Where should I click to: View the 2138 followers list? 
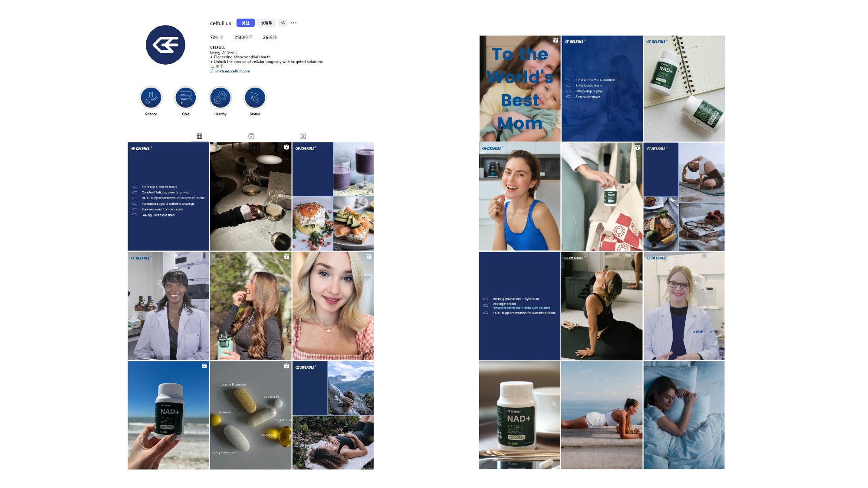243,37
